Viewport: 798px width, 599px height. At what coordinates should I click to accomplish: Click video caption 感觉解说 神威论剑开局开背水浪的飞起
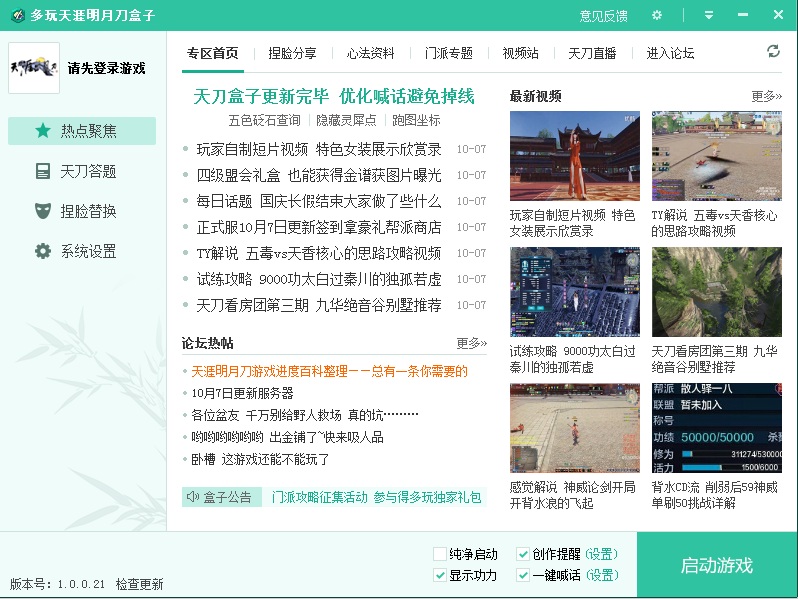coord(573,495)
